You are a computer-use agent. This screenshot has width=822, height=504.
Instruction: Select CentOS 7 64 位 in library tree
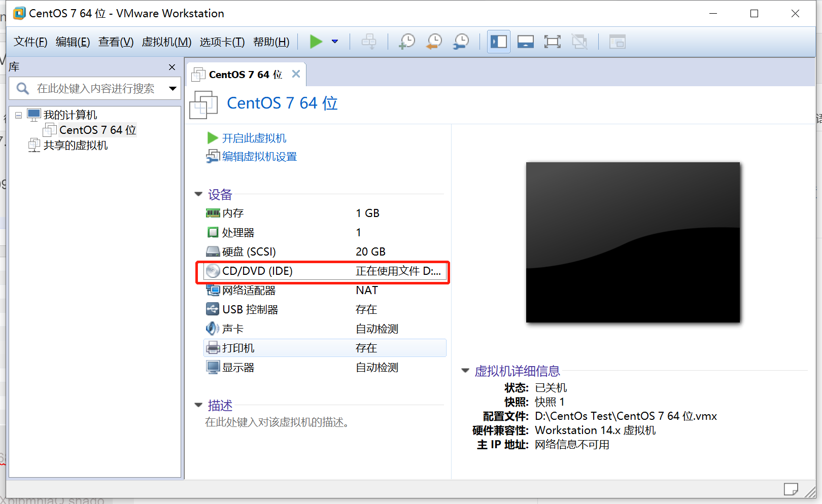[97, 130]
